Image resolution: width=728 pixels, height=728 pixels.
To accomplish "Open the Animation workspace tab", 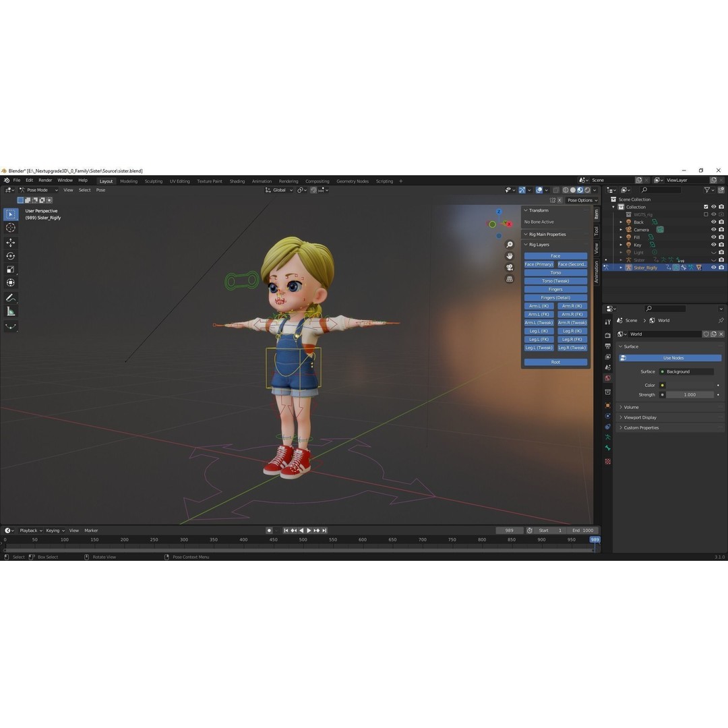I will pyautogui.click(x=262, y=181).
